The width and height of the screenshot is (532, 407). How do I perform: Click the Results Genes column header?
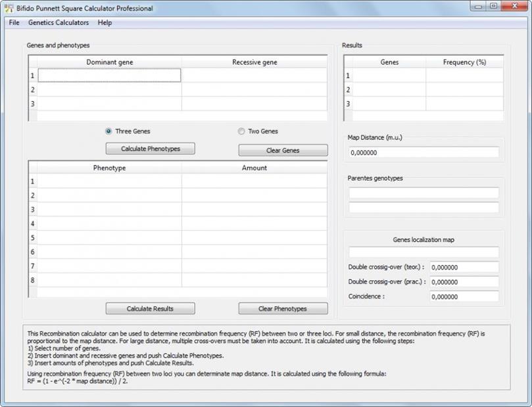[x=389, y=62]
